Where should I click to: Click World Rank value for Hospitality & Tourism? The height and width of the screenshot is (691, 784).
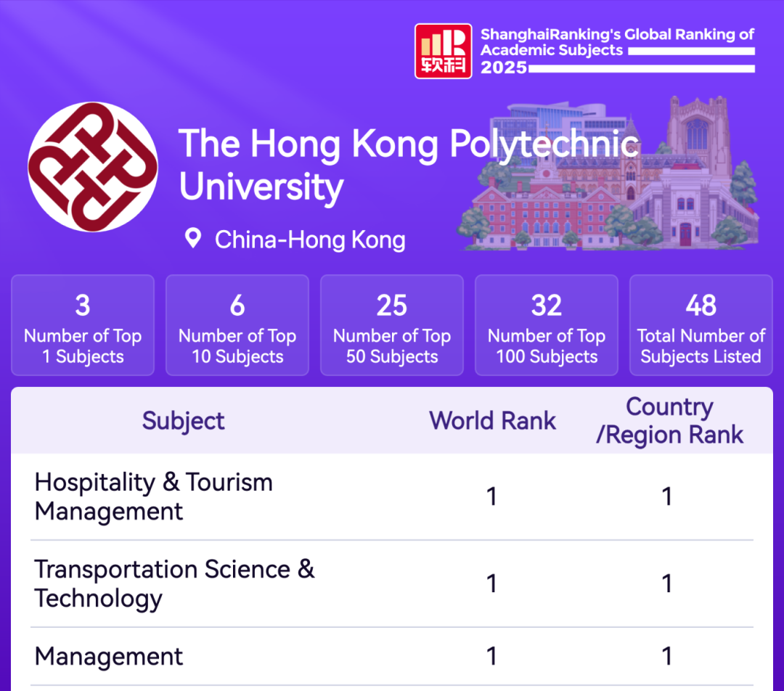pos(492,497)
